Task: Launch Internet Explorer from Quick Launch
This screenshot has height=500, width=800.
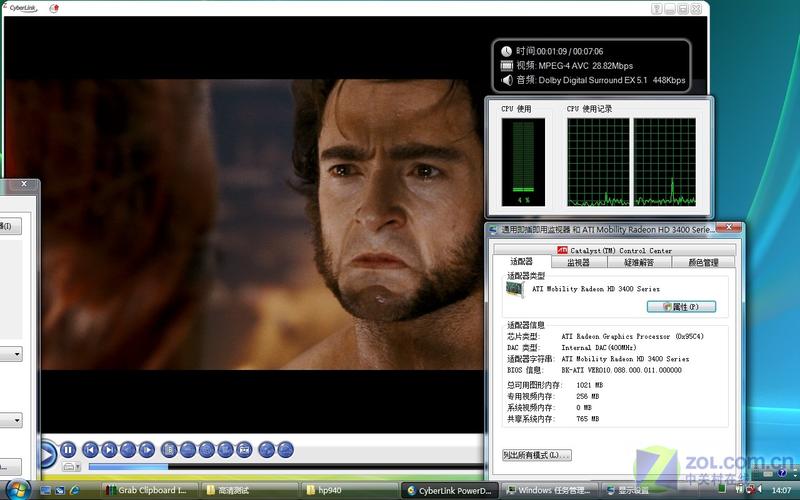Action: tap(74, 490)
